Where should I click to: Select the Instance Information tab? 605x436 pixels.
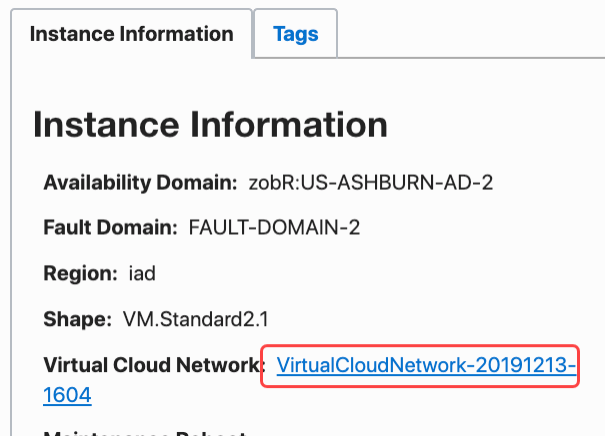(x=131, y=34)
